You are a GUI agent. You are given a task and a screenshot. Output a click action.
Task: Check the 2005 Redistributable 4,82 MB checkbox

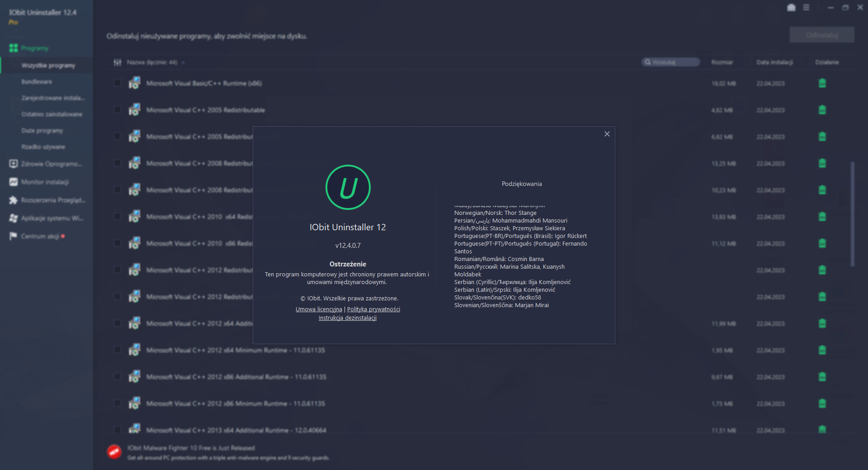(118, 110)
